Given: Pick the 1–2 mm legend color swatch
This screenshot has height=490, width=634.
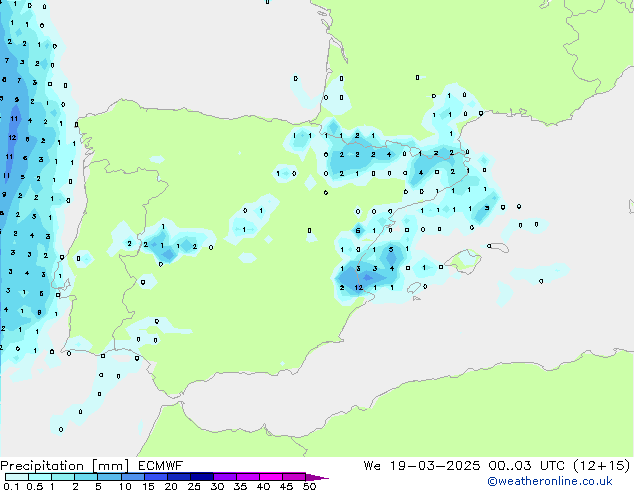Looking at the screenshot, I should (63, 477).
